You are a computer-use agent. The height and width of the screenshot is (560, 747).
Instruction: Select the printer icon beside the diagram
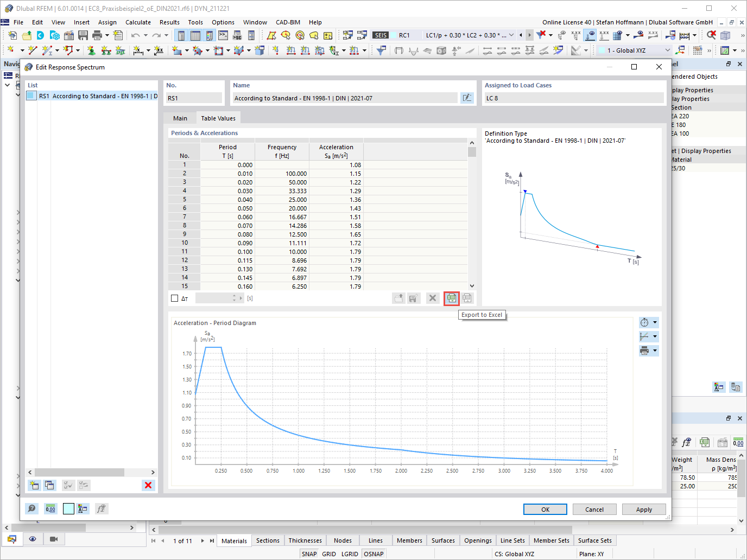(646, 350)
